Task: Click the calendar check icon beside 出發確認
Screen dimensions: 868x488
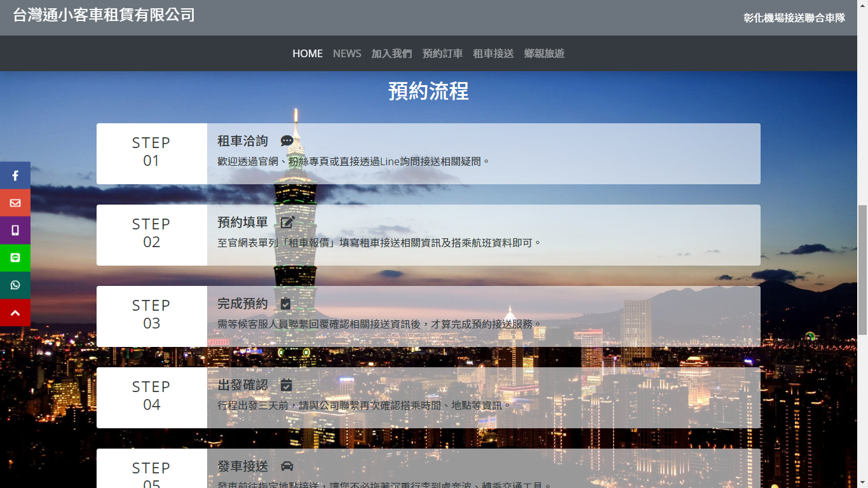Action: pyautogui.click(x=287, y=385)
